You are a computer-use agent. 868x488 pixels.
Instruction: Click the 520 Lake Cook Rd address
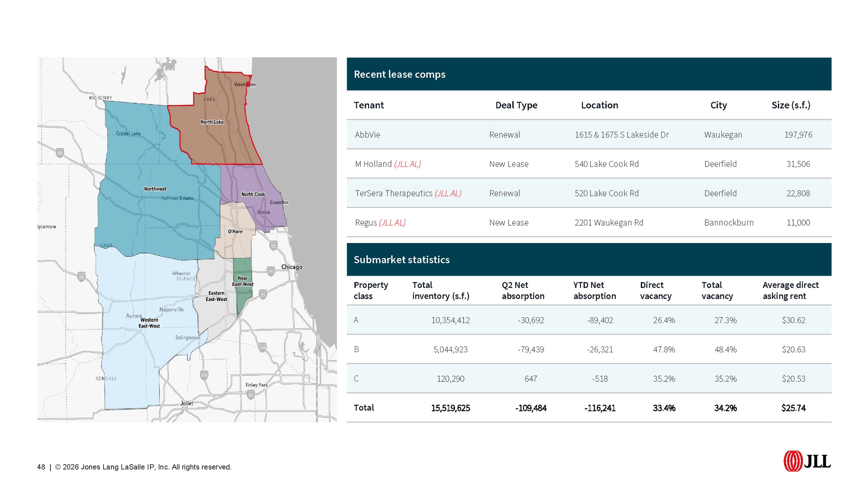607,193
